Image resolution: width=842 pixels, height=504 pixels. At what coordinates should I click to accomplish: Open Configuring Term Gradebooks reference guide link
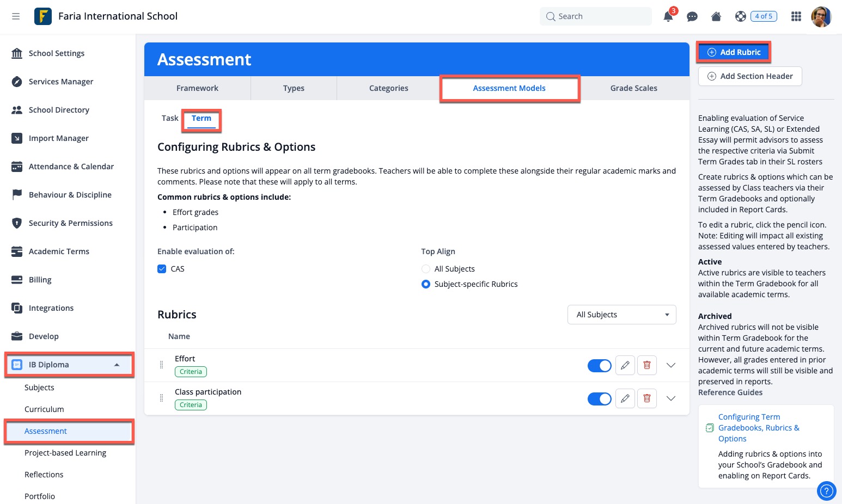[x=759, y=428]
